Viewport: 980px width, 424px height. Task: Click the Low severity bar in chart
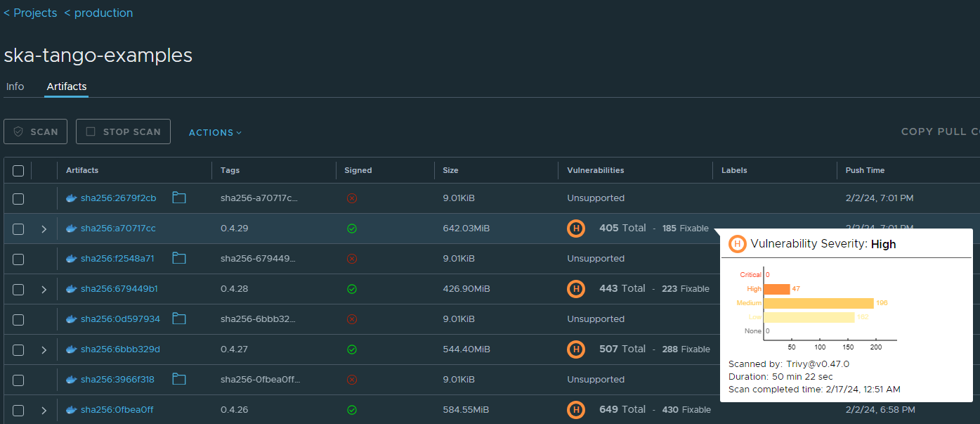click(x=809, y=317)
